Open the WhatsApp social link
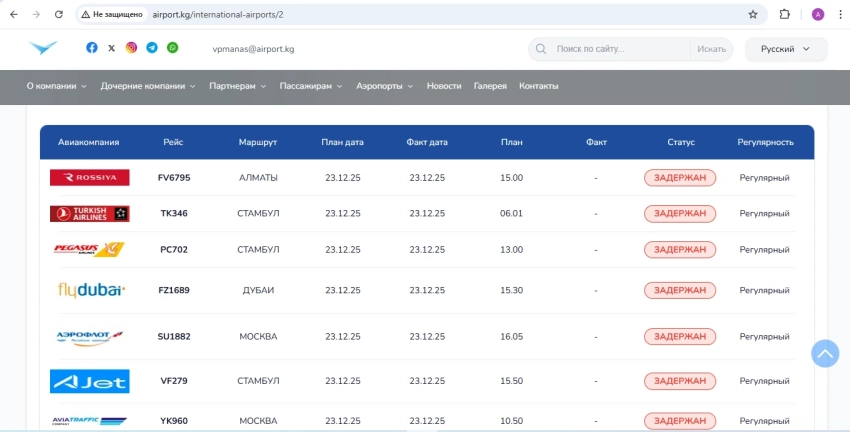 point(173,48)
